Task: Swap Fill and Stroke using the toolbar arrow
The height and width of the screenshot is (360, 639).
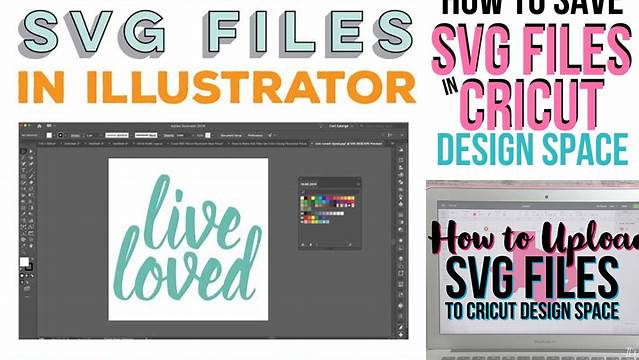Action: click(x=33, y=258)
